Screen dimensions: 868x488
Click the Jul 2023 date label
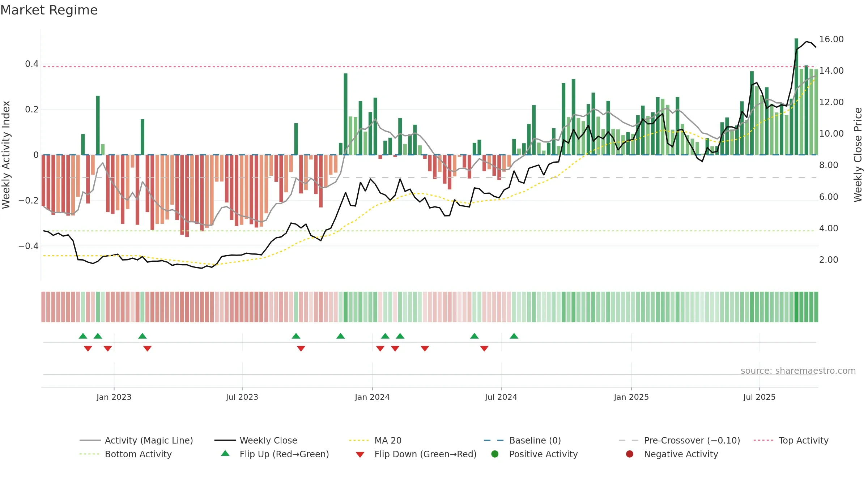(242, 397)
